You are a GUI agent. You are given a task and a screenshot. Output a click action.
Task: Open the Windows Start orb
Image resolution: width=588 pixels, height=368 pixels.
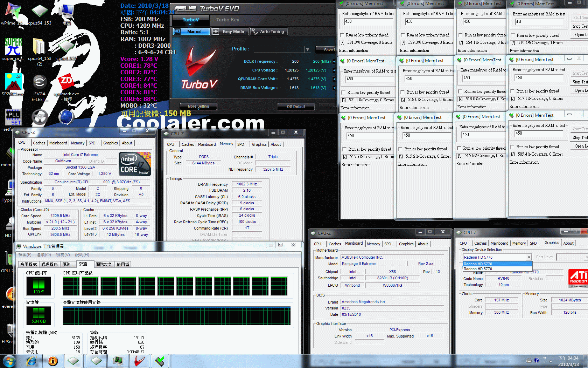(x=9, y=361)
